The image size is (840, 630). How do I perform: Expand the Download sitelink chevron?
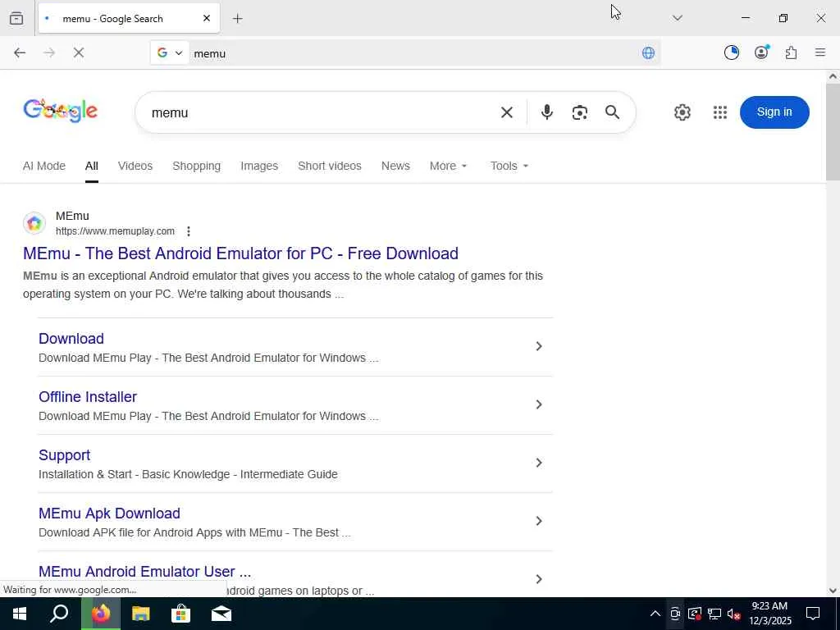539,347
